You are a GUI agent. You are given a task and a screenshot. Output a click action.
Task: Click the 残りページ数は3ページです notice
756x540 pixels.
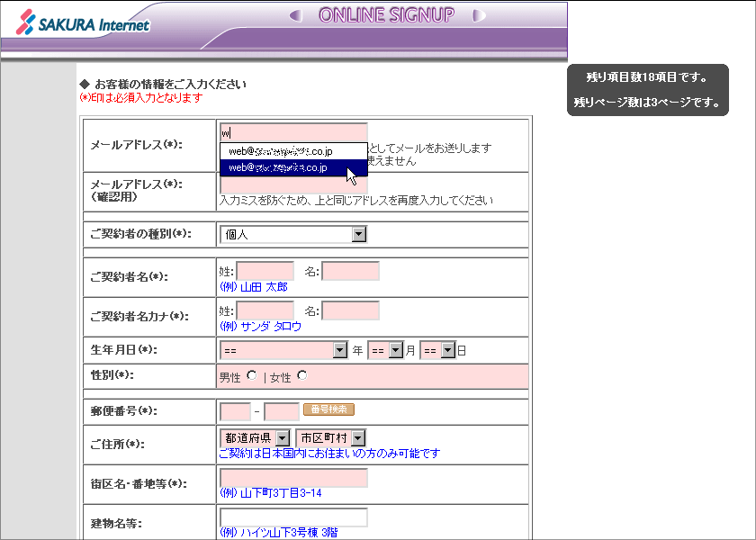[647, 103]
